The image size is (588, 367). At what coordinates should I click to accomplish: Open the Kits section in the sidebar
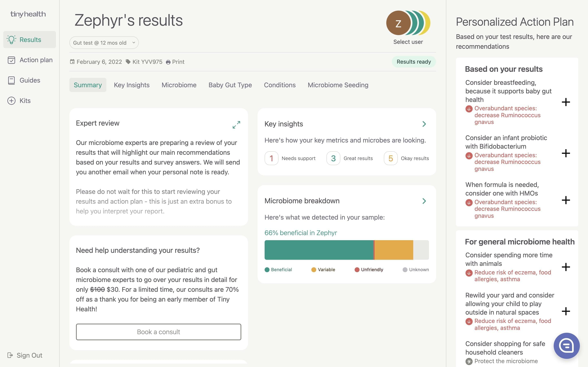[x=24, y=101]
